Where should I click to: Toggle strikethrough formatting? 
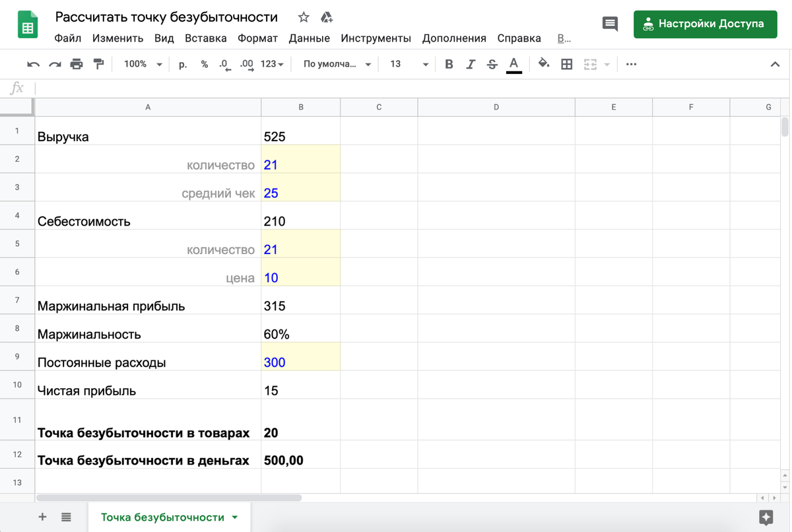492,64
